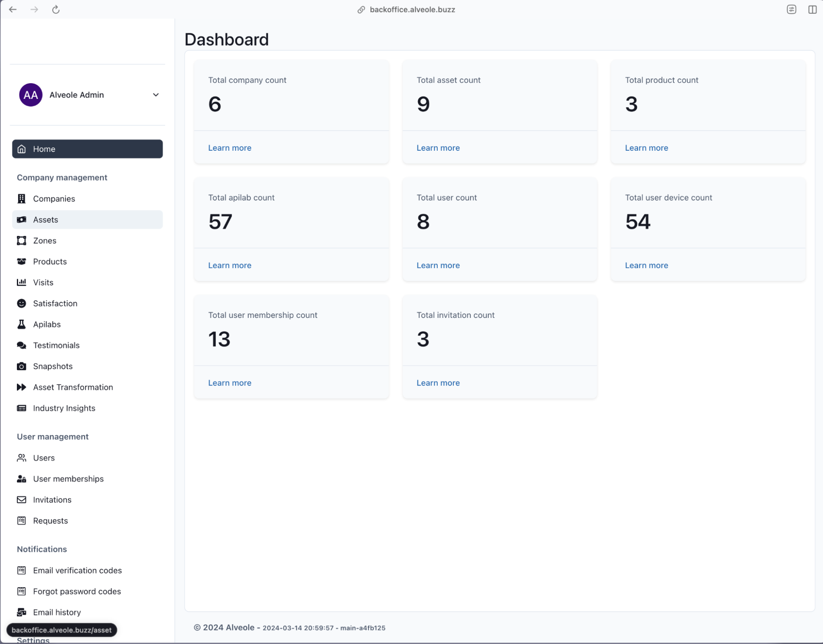Screen dimensions: 823x644
Task: Click the Visits bar chart icon
Action: (21, 282)
